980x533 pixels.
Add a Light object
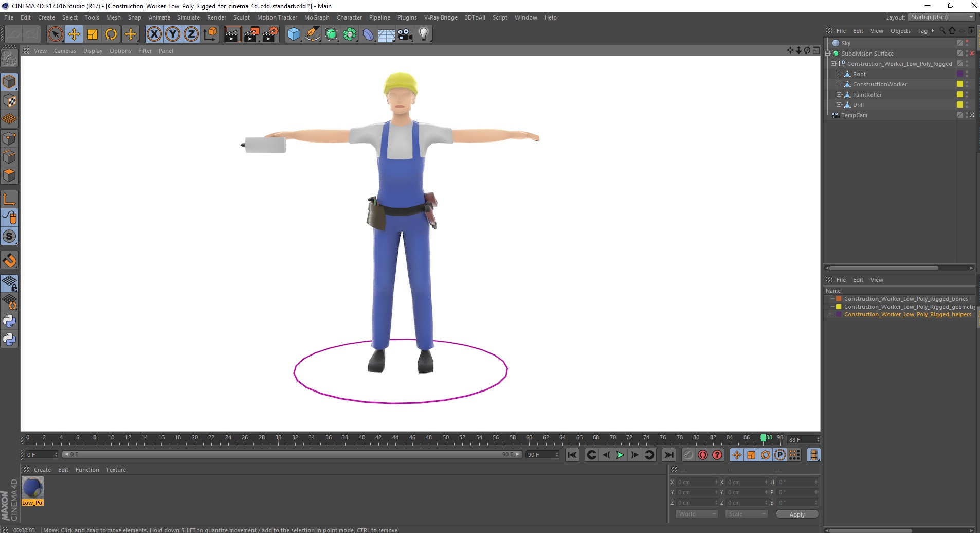coord(424,34)
